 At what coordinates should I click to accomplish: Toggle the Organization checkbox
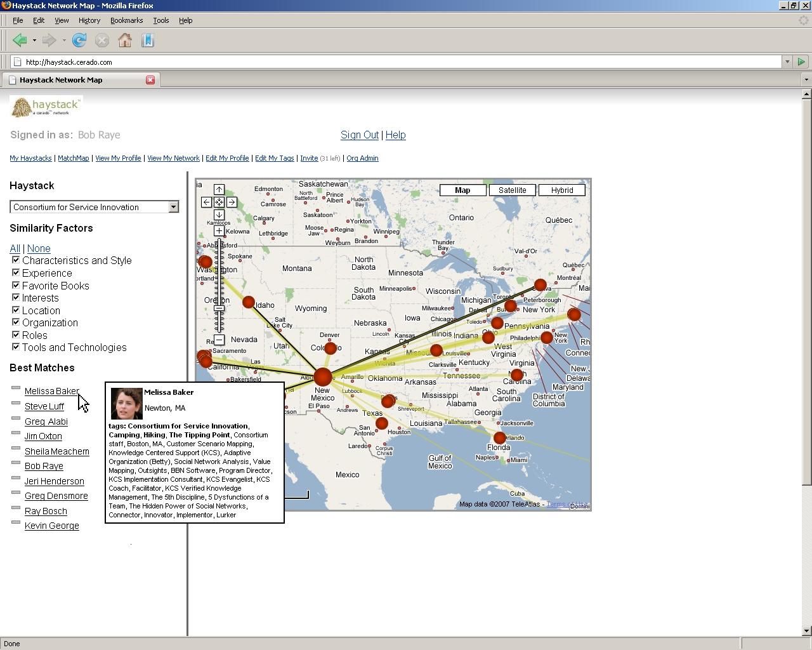pyautogui.click(x=16, y=322)
